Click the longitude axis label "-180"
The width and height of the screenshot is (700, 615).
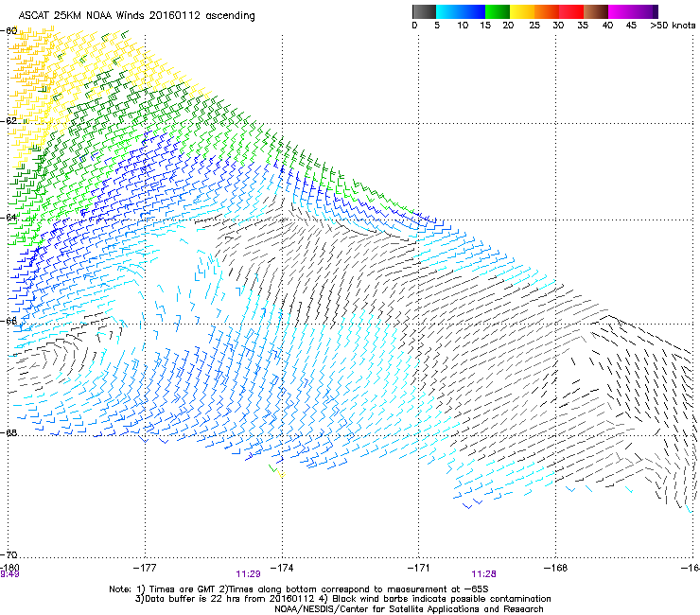pyautogui.click(x=9, y=568)
